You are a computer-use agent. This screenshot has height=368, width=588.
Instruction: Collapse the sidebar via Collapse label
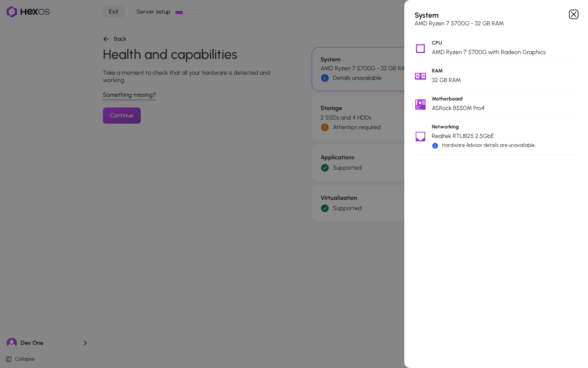tap(25, 359)
